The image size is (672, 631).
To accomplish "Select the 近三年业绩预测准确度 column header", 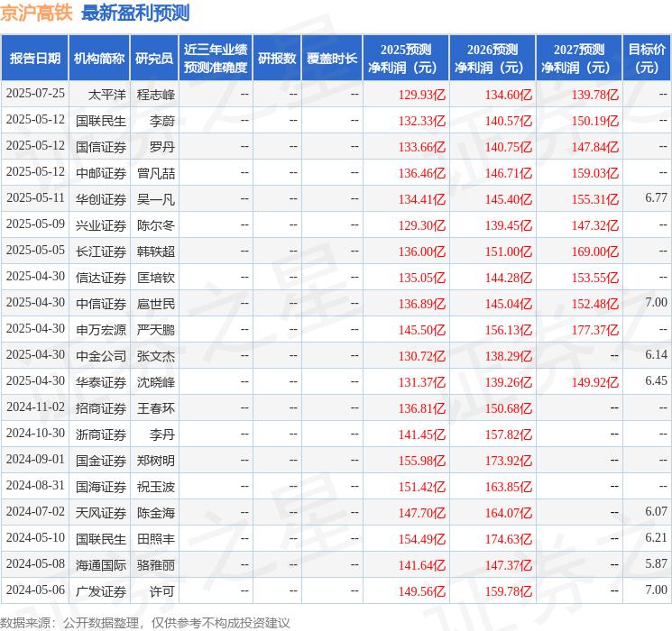I will pos(216,59).
